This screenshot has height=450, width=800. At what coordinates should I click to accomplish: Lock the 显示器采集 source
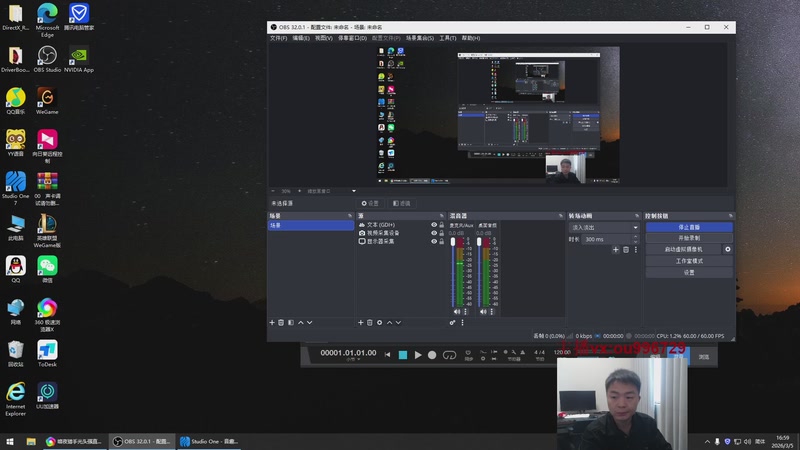pos(442,241)
